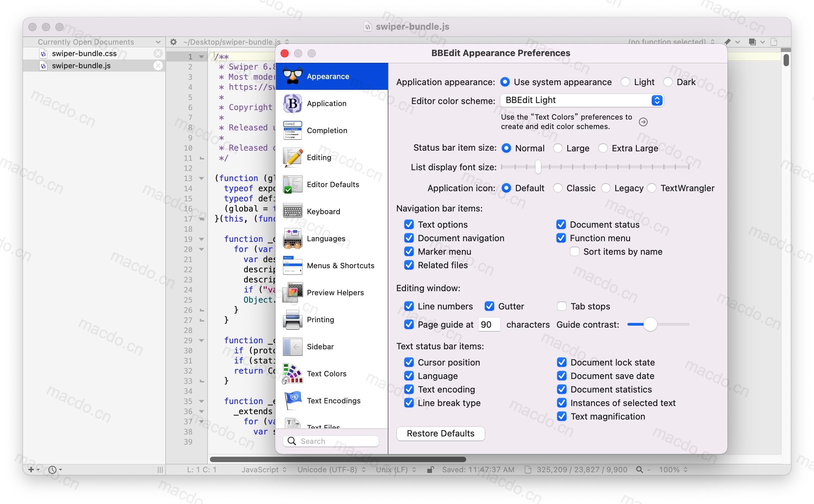Open the Languages preferences icon
814x504 pixels.
292,238
